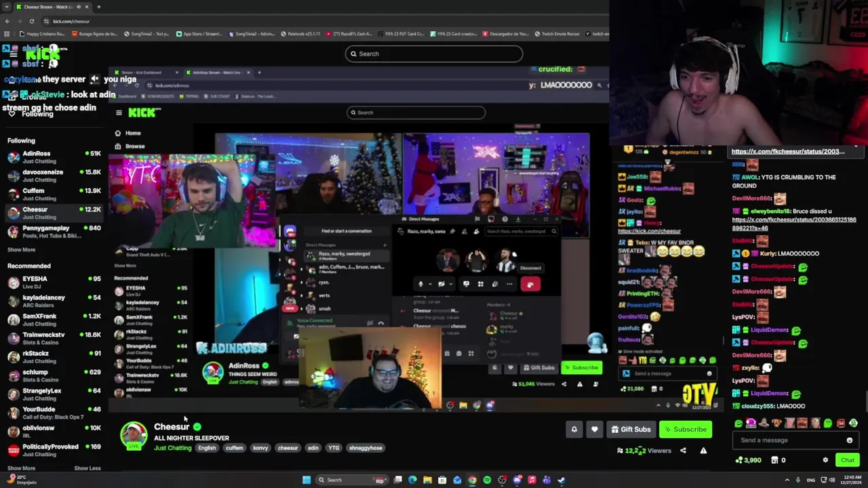Open the Just Chatting category link
This screenshot has width=868, height=488.
(172, 448)
